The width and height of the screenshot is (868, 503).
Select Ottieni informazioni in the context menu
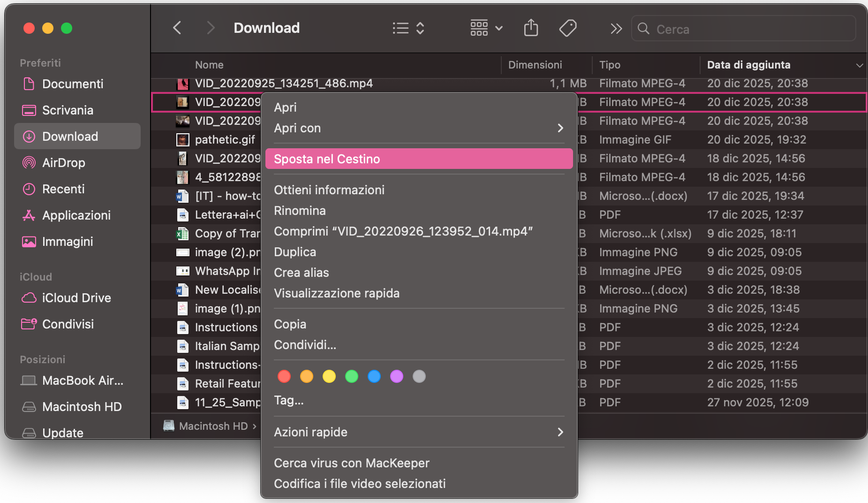(329, 190)
